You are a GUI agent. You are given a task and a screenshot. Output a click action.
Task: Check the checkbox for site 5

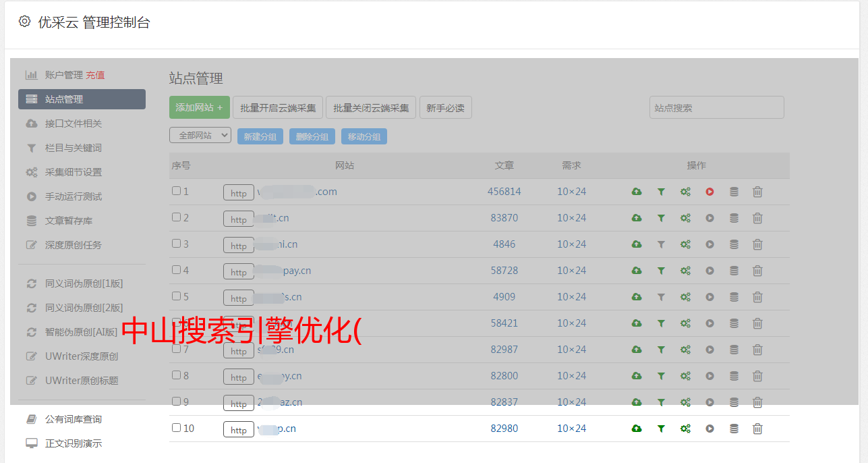pos(176,296)
